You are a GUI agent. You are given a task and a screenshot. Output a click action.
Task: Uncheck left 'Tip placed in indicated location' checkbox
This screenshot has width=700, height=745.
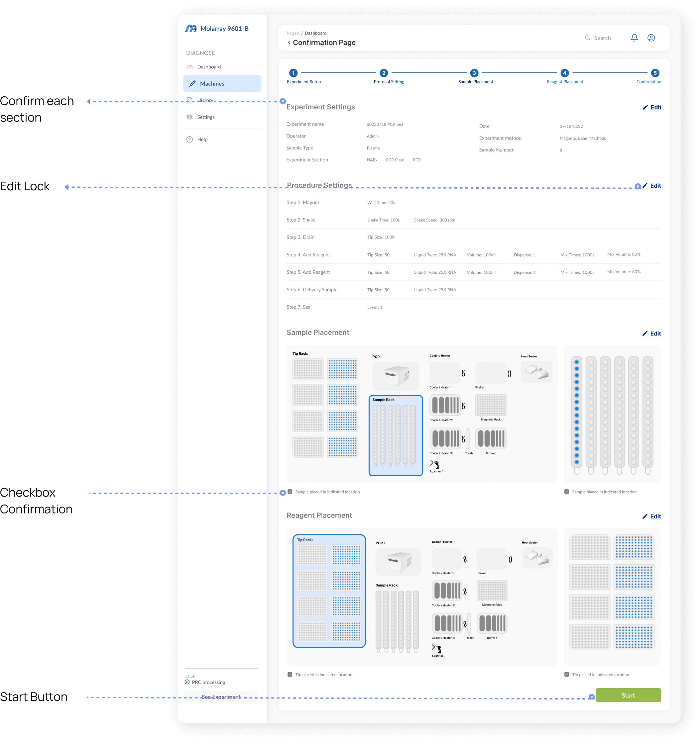coord(290,674)
